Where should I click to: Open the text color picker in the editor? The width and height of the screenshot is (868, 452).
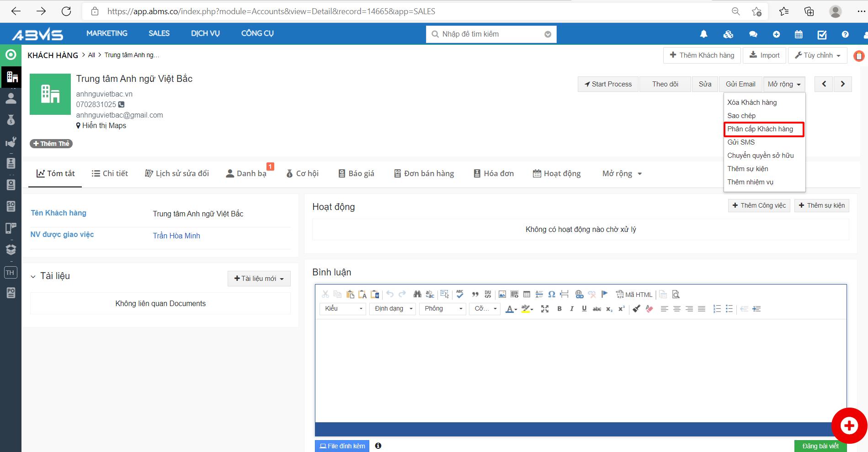(511, 309)
